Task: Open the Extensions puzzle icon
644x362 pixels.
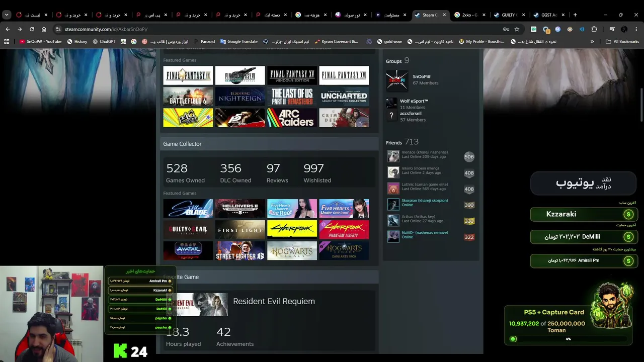Action: [594, 29]
